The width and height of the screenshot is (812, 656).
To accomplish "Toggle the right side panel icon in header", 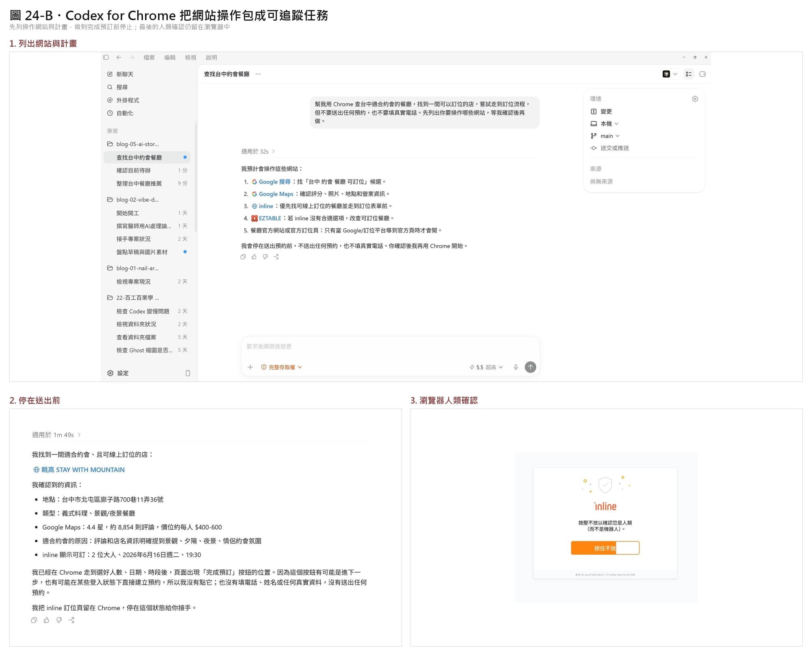I will 702,74.
